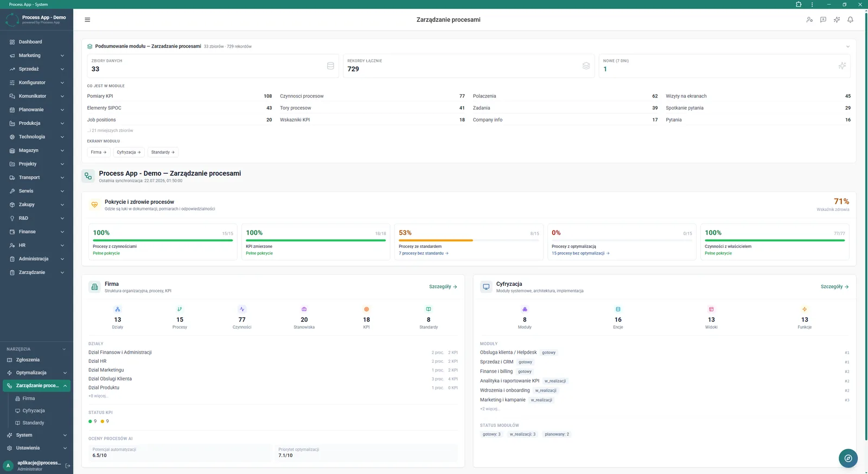Viewport: 868px width, 474px height.
Task: Open the Administracja menu item
Action: 36,259
